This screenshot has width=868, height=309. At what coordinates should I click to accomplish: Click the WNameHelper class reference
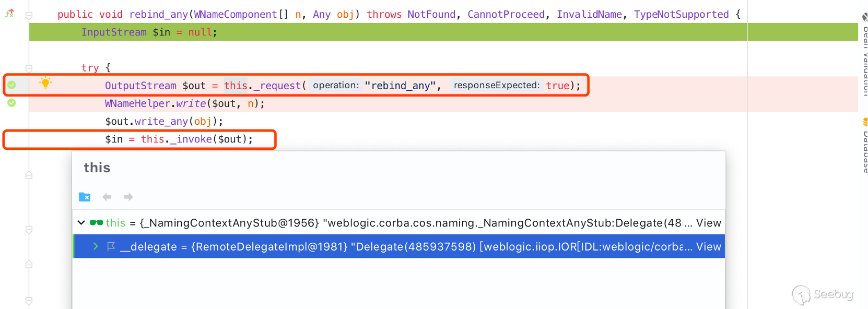[x=137, y=104]
